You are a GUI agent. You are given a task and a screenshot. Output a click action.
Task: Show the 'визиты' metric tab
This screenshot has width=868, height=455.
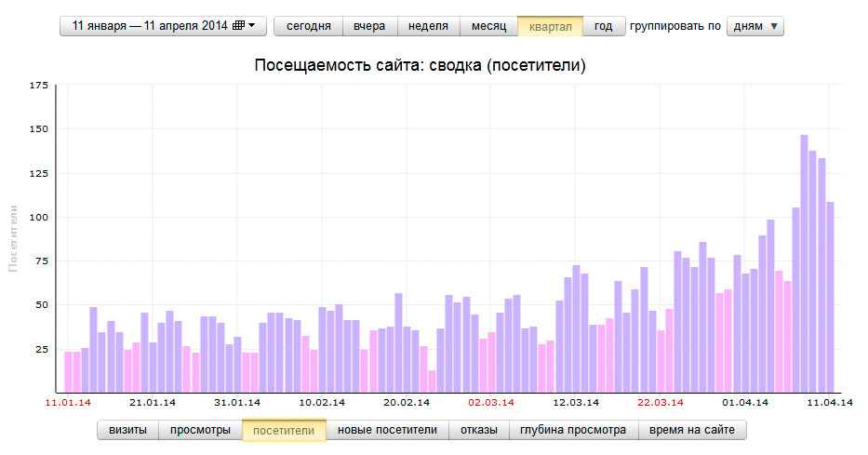coord(127,430)
